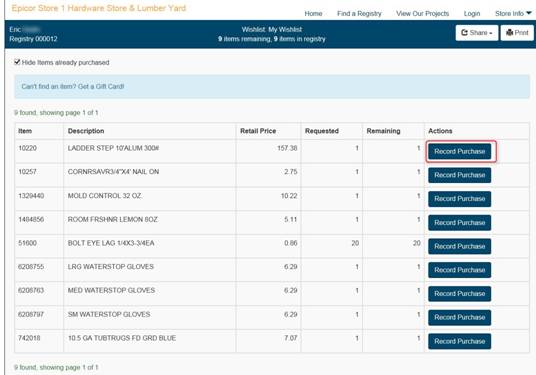The width and height of the screenshot is (536, 375).
Task: Record purchase for LRG WATERSTOP GLOVES
Action: 459,270
